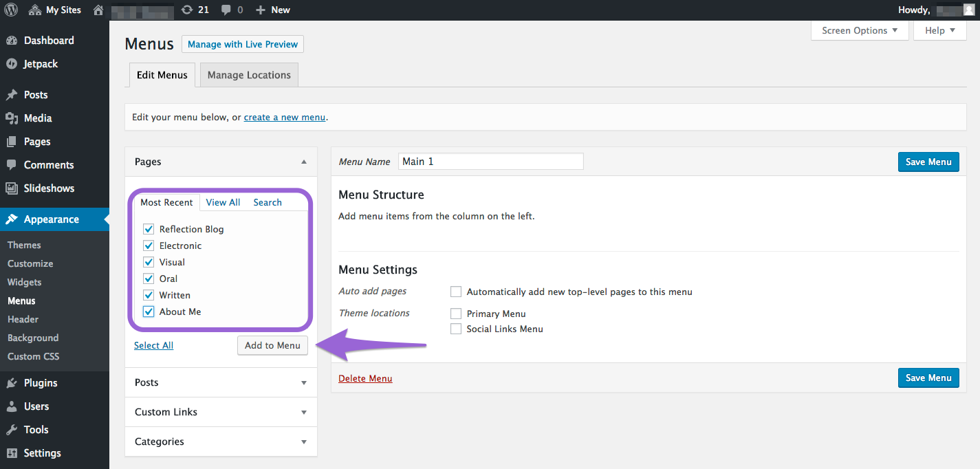Image resolution: width=980 pixels, height=469 pixels.
Task: Click the Delete Menu link
Action: [365, 378]
